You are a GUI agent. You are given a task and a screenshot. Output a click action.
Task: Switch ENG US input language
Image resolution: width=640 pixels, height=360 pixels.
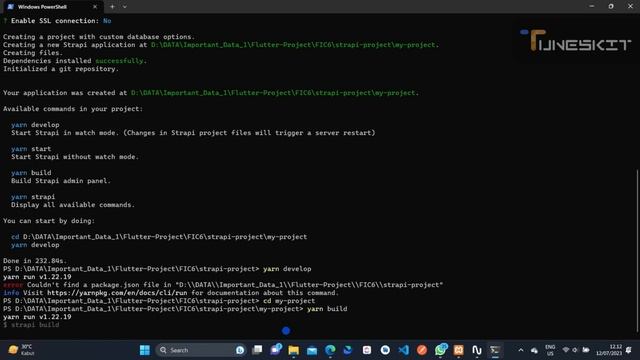tap(550, 350)
